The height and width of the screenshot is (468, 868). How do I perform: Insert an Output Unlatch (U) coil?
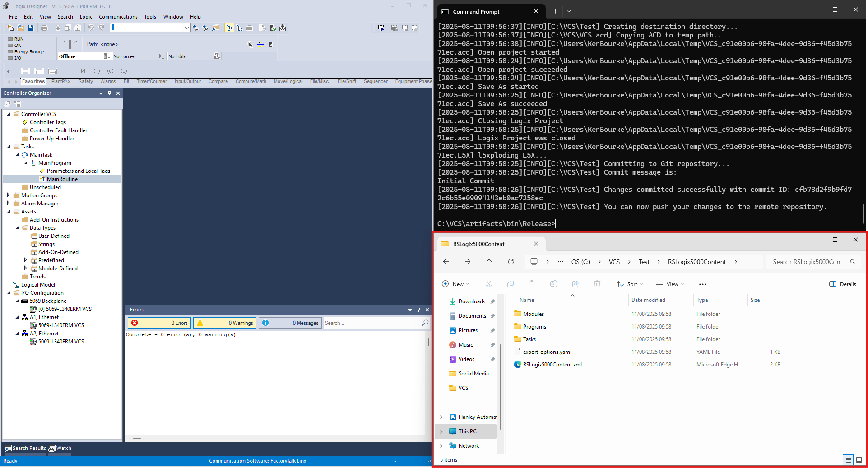111,71
